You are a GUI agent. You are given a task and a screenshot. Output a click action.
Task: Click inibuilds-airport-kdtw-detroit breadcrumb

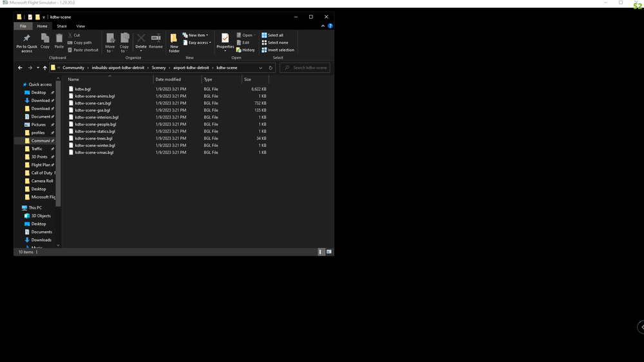pos(118,68)
